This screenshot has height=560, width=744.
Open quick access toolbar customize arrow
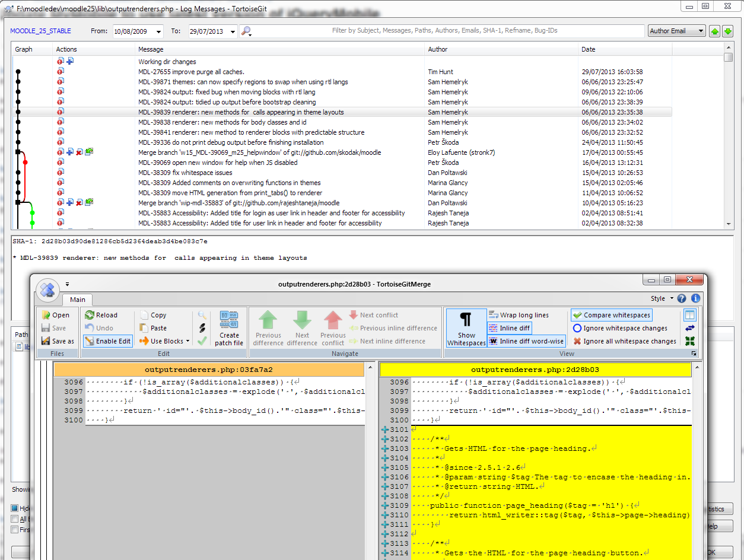68,284
